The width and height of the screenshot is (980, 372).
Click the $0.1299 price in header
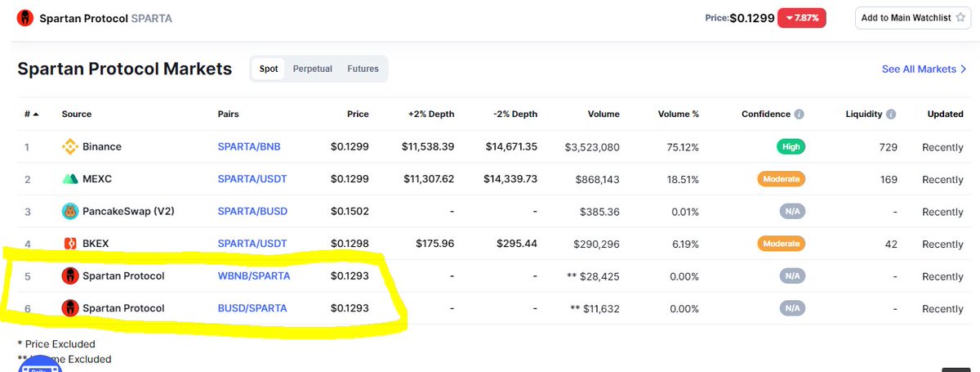[x=751, y=18]
